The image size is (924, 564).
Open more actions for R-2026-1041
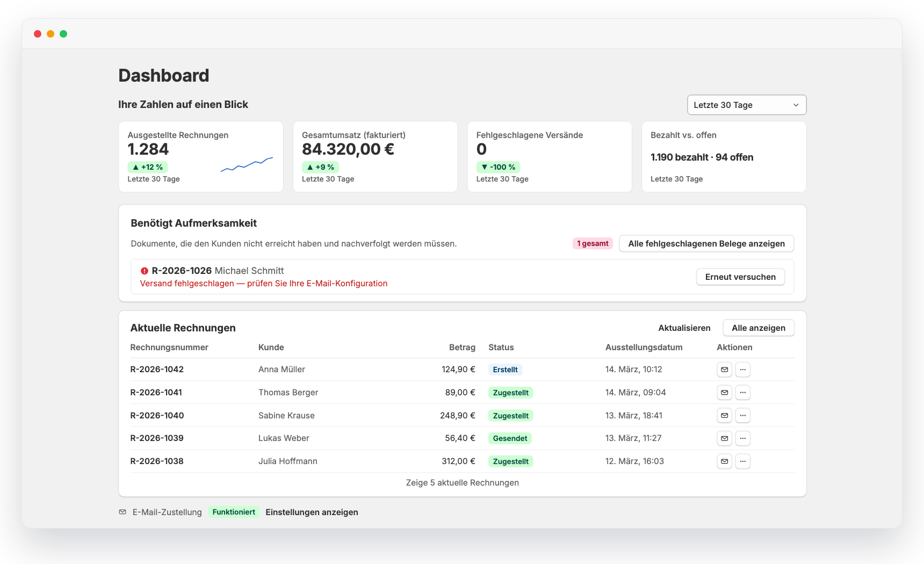[742, 393]
